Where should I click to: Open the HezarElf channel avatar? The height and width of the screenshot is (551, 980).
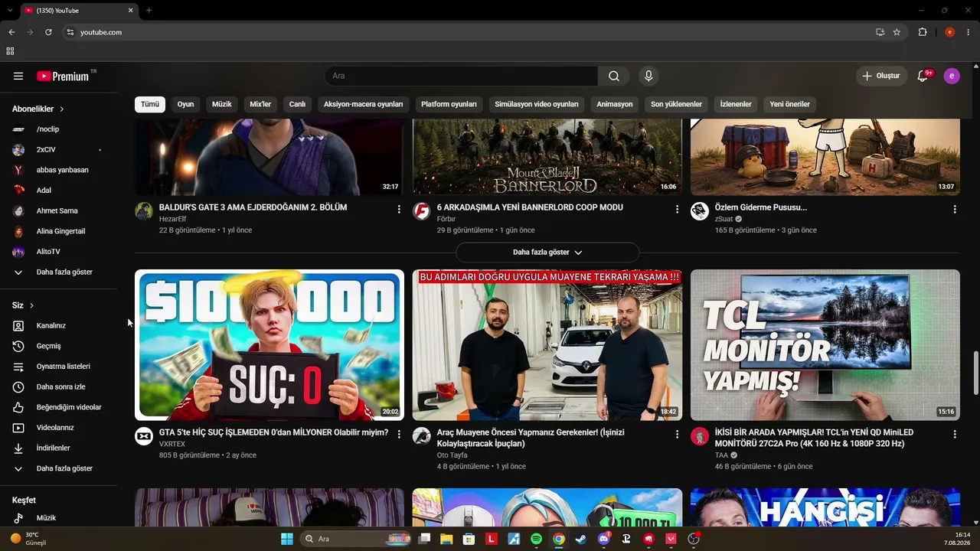pos(144,211)
